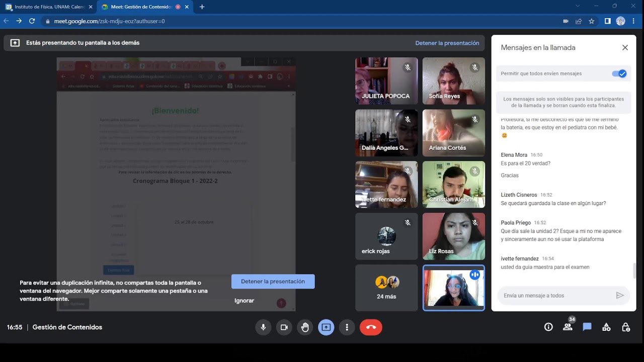Click the chat messages scrollbar
This screenshot has width=644, height=362.
pyautogui.click(x=634, y=270)
